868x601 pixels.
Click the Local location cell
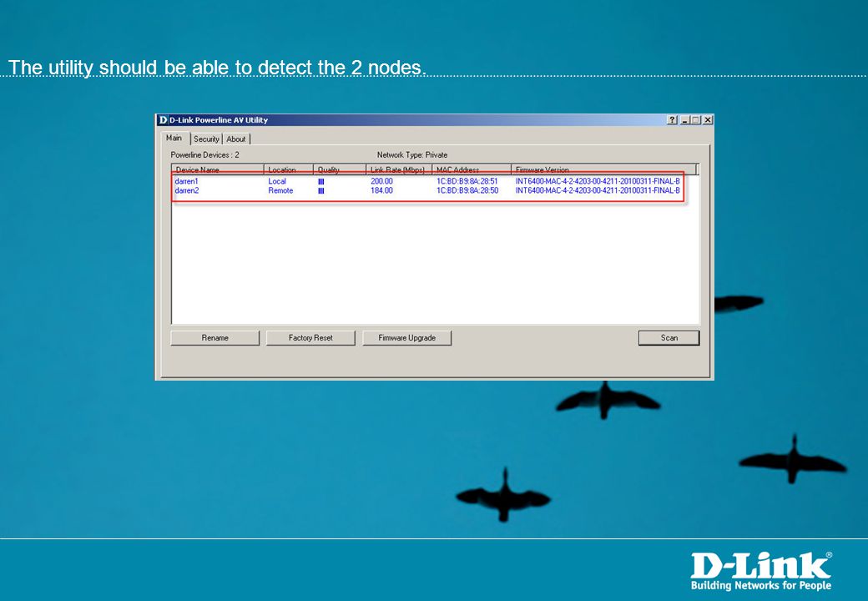pyautogui.click(x=277, y=181)
